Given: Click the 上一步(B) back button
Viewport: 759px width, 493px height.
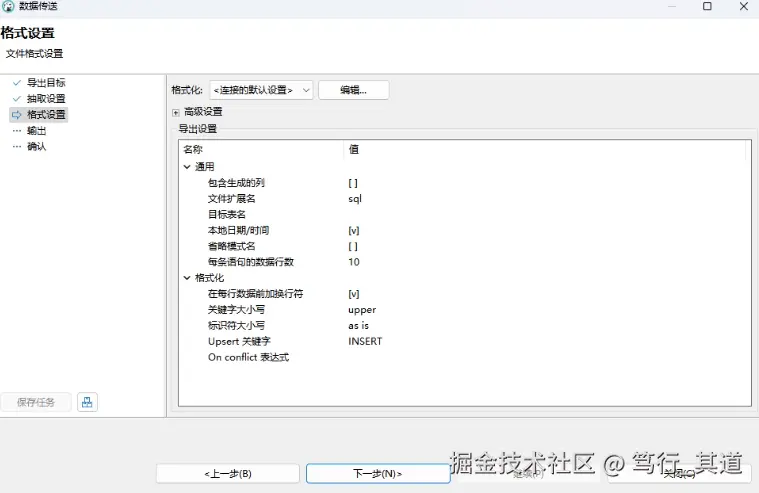Looking at the screenshot, I should [x=228, y=474].
